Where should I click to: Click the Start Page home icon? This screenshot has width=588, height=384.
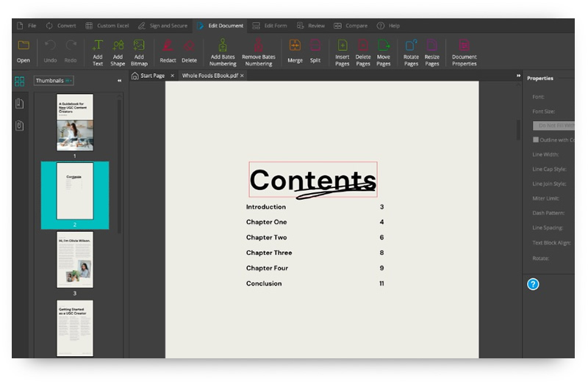135,76
